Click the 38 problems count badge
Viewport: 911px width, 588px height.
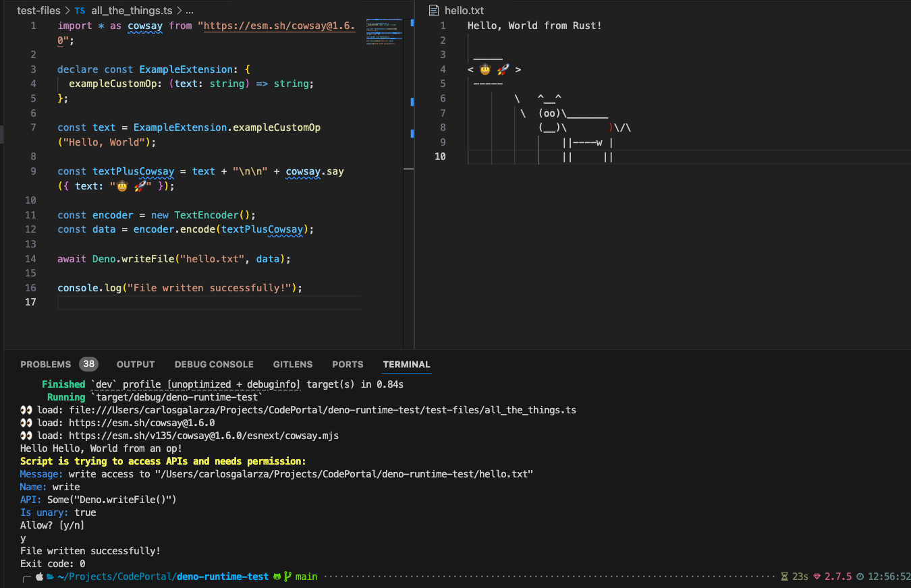point(88,364)
